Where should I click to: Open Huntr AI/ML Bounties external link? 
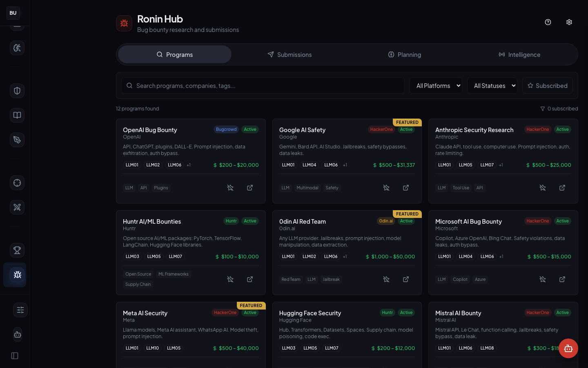point(250,279)
